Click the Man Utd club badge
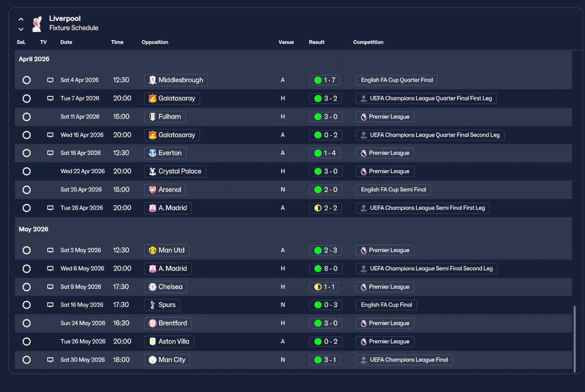 pyautogui.click(x=153, y=250)
